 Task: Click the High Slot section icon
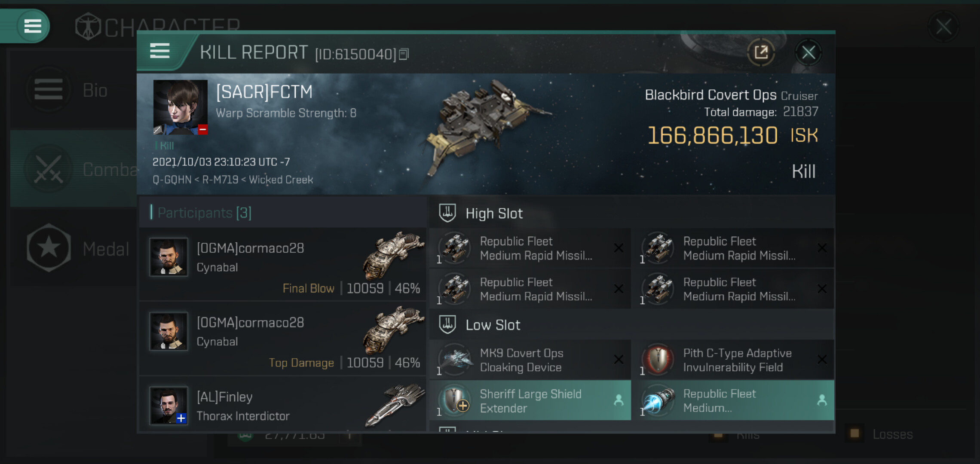coord(447,213)
